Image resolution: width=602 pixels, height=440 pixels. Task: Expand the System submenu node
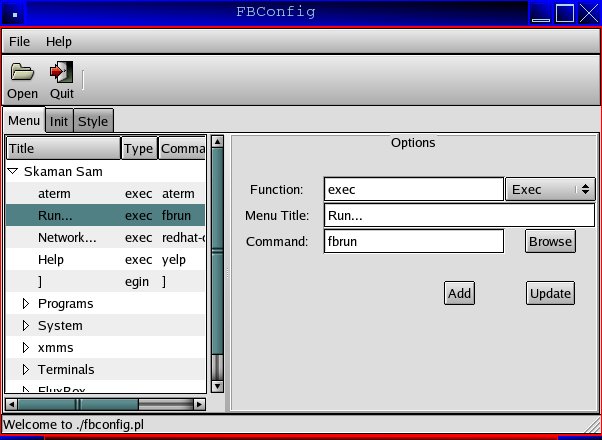click(26, 326)
